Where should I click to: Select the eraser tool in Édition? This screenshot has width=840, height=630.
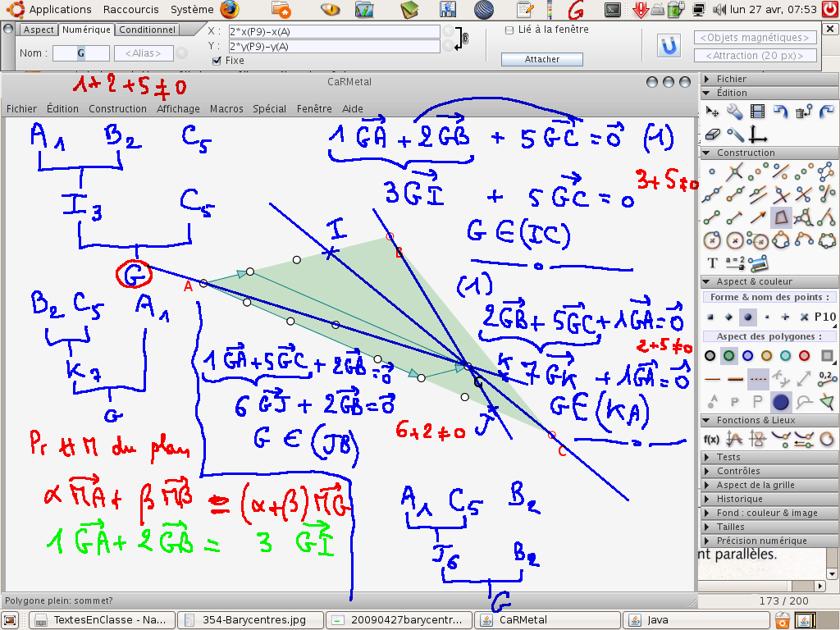coord(712,135)
